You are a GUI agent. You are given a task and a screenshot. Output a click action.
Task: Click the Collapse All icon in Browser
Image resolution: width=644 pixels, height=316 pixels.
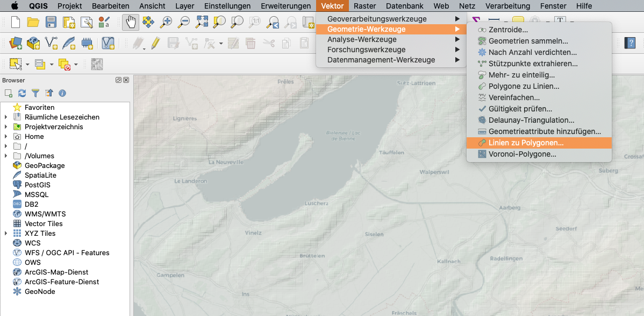[49, 93]
